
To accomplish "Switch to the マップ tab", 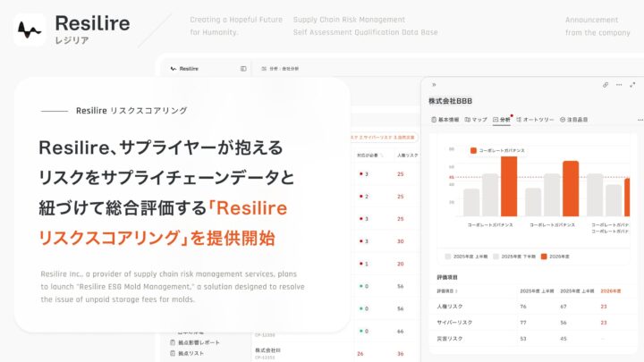I will click(476, 120).
